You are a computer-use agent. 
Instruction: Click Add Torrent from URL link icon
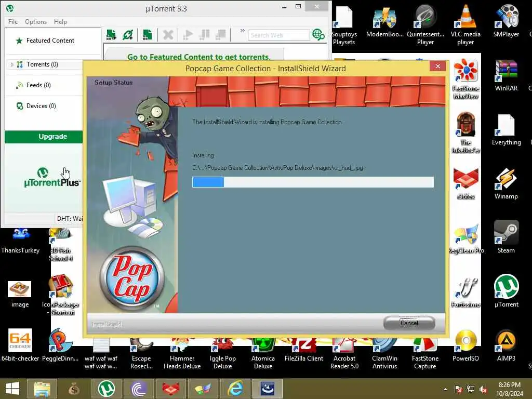128,35
